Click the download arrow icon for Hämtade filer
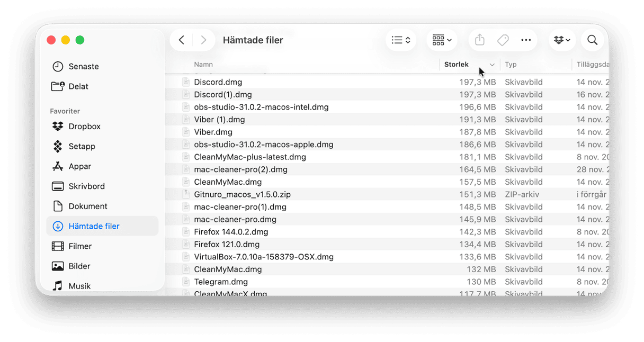This screenshot has width=644, height=342. click(58, 226)
